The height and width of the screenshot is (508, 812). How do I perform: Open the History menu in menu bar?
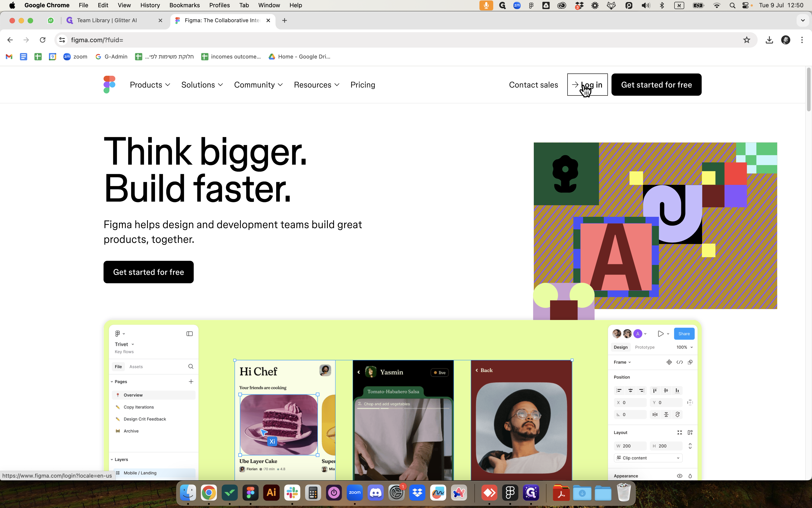click(150, 5)
